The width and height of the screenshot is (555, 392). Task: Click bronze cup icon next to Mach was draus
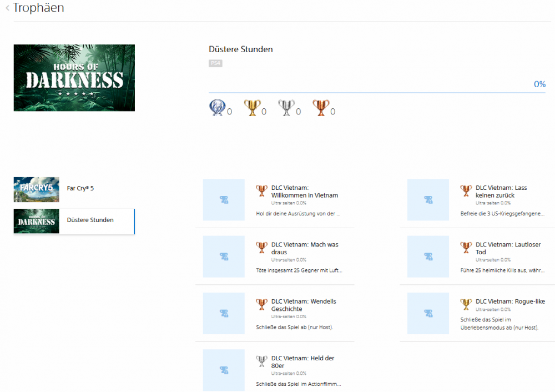(261, 248)
